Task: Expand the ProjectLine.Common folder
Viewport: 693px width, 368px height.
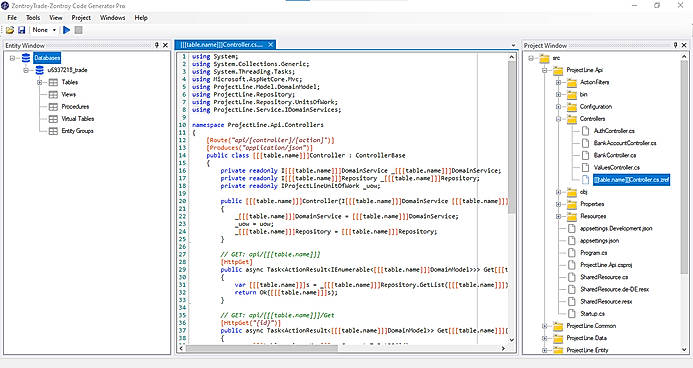Action: (x=544, y=326)
